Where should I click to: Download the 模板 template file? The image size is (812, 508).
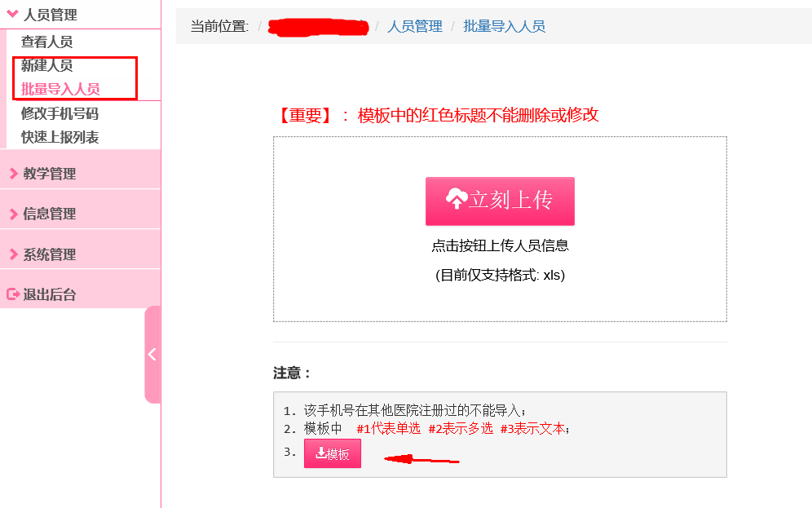click(333, 453)
